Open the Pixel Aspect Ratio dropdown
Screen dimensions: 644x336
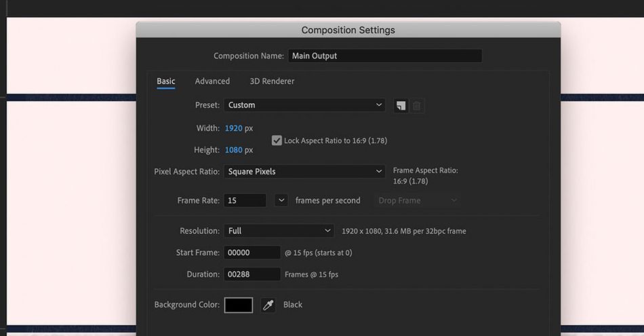pyautogui.click(x=304, y=172)
